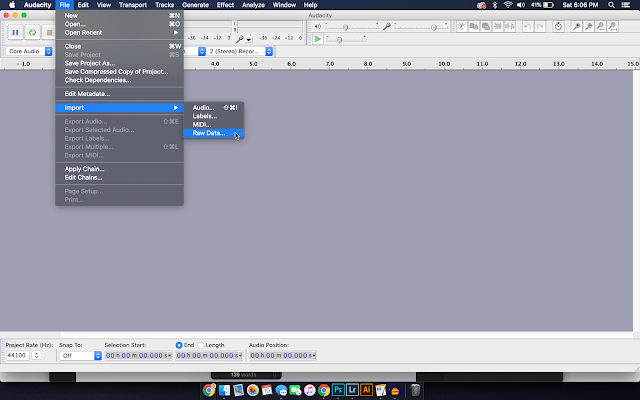Expand the Open Recent submenu
The height and width of the screenshot is (400, 640).
(119, 33)
